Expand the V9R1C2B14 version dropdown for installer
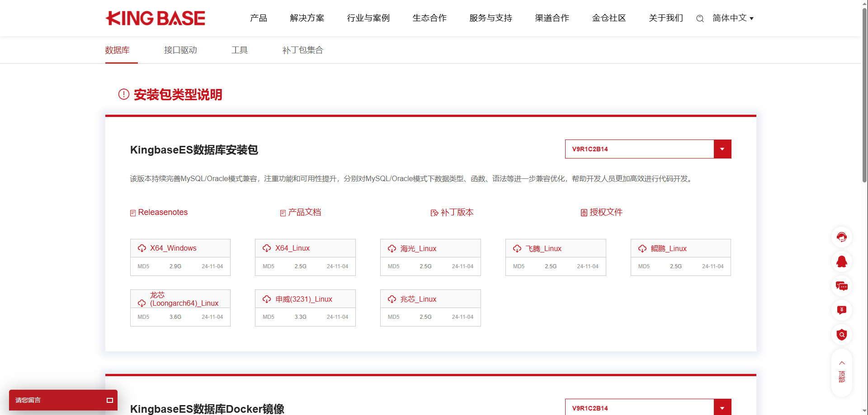This screenshot has width=868, height=415. 722,149
